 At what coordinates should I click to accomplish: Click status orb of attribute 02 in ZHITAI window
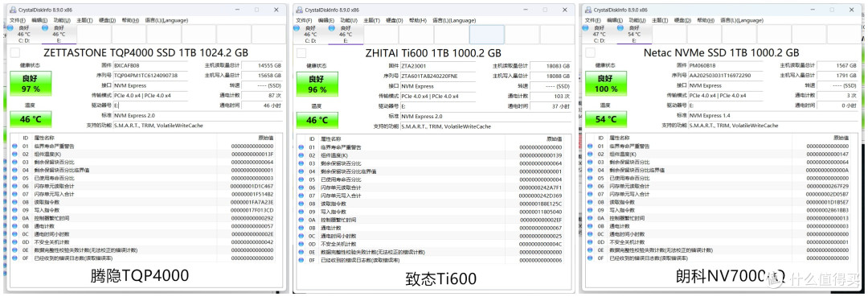[x=301, y=155]
